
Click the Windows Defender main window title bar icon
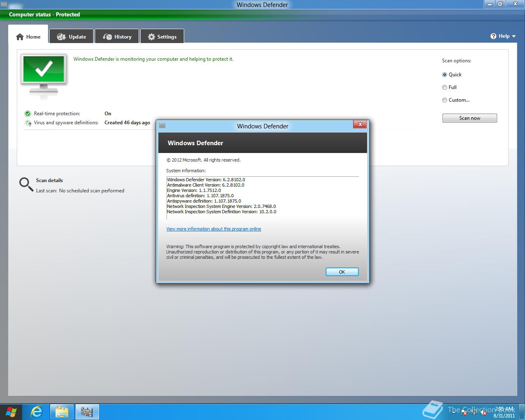tap(4, 5)
